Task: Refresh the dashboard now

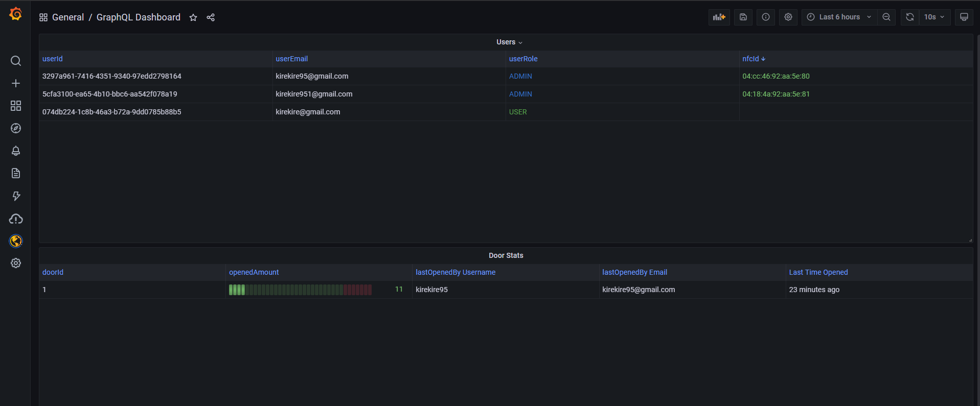Action: [x=910, y=17]
